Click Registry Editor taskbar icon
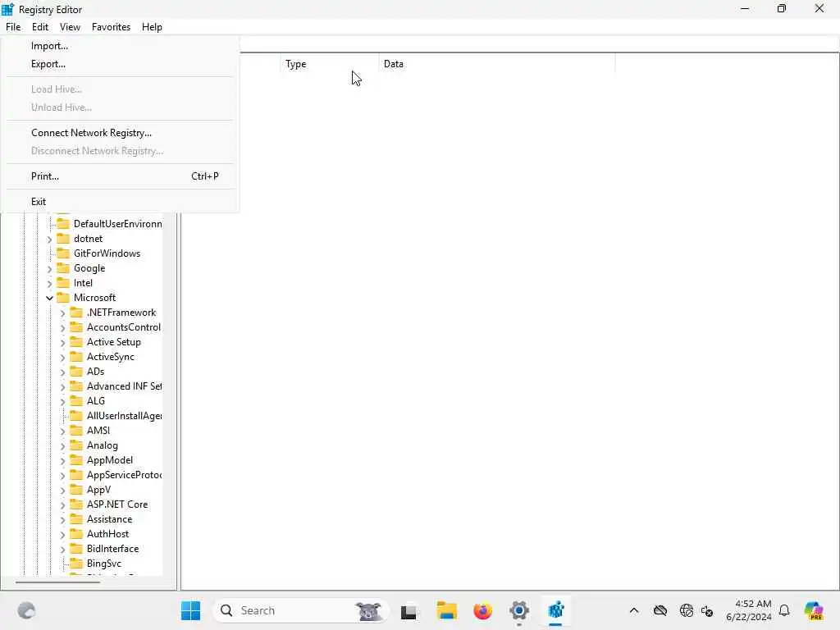The image size is (840, 630). coord(555,610)
